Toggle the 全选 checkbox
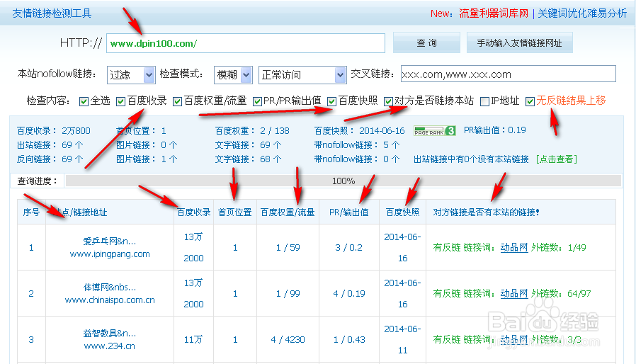636x364 pixels. pyautogui.click(x=84, y=101)
